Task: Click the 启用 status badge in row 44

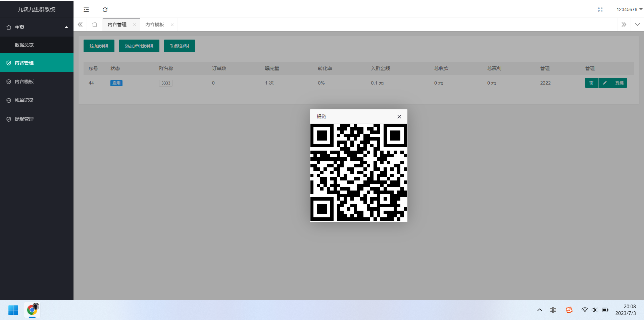Action: pos(116,83)
